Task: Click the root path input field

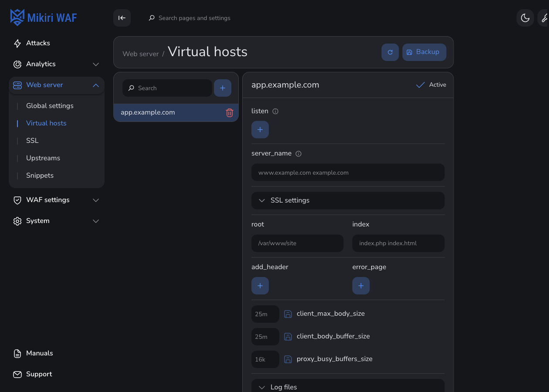Action: click(298, 243)
